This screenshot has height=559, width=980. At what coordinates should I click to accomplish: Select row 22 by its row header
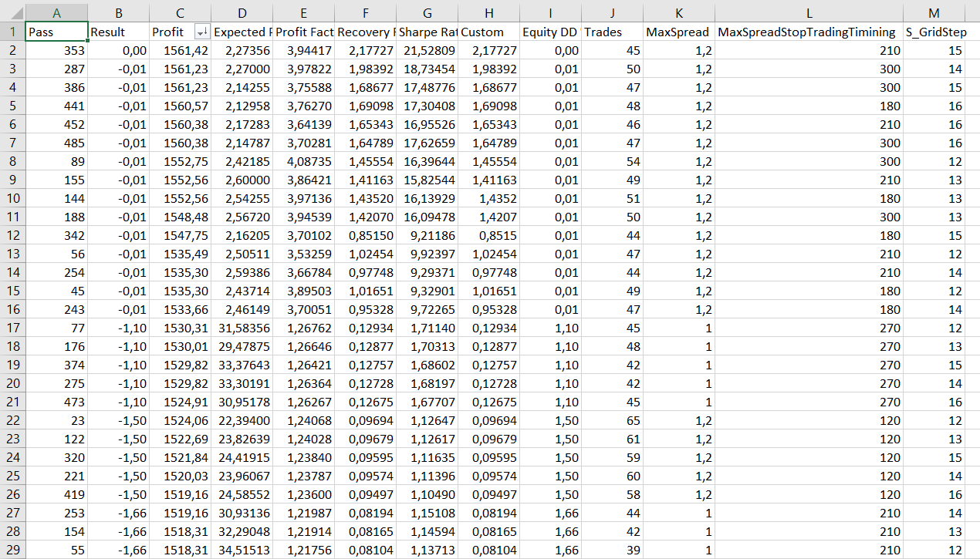pyautogui.click(x=12, y=420)
